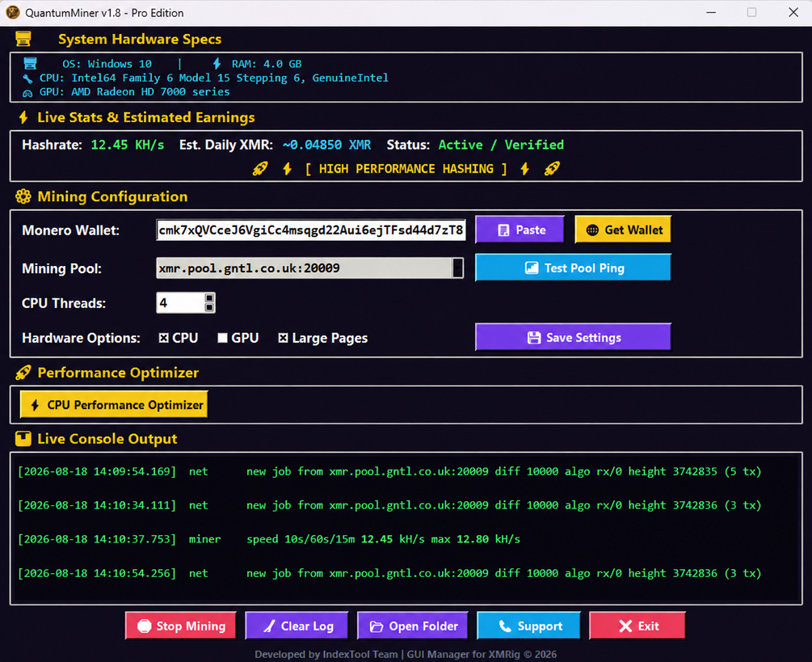Click the Hashrate value 12.45 KH/s
Image resolution: width=812 pixels, height=662 pixels.
[x=128, y=145]
